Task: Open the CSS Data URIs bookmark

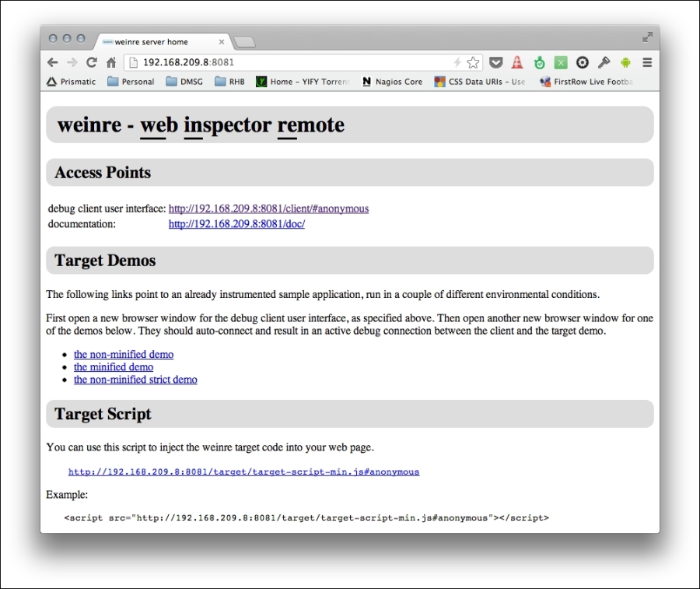Action: [x=479, y=82]
